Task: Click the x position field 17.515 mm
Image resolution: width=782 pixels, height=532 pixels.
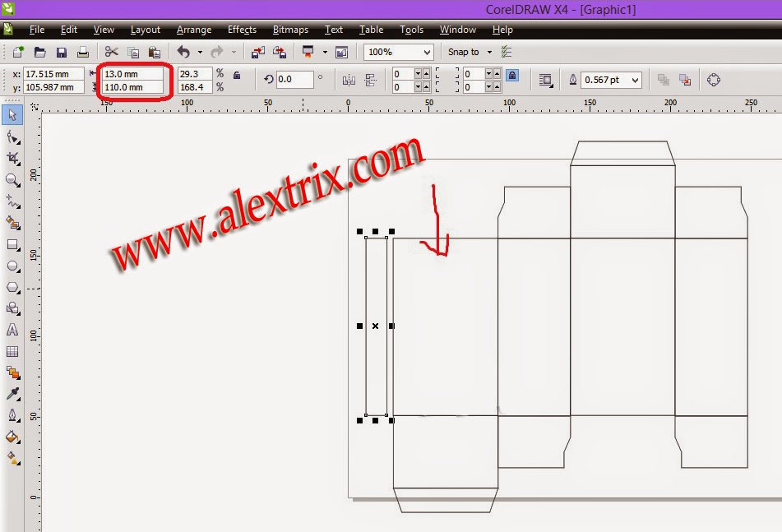Action: [54, 74]
